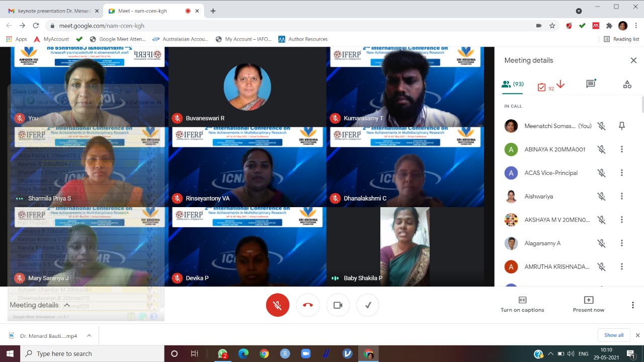Expand Meeting details at bottom left

pos(40,305)
